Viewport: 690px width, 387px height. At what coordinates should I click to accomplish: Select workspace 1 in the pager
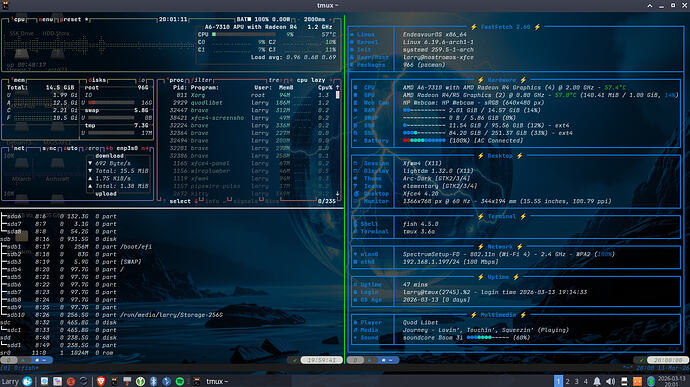pyautogui.click(x=558, y=381)
